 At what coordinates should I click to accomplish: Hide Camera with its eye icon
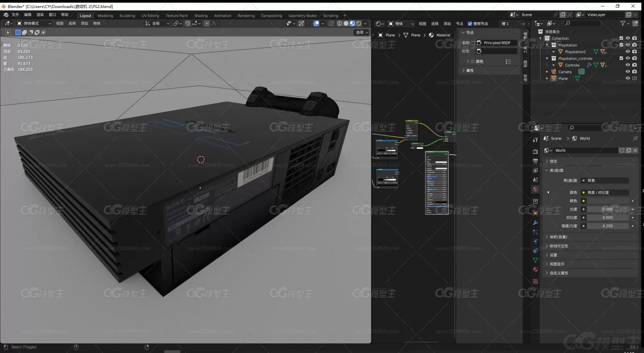tap(627, 71)
